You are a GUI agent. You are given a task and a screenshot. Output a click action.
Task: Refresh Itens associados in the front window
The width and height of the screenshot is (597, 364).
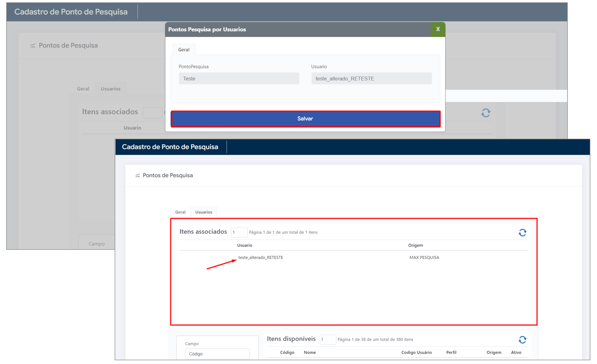(x=522, y=233)
